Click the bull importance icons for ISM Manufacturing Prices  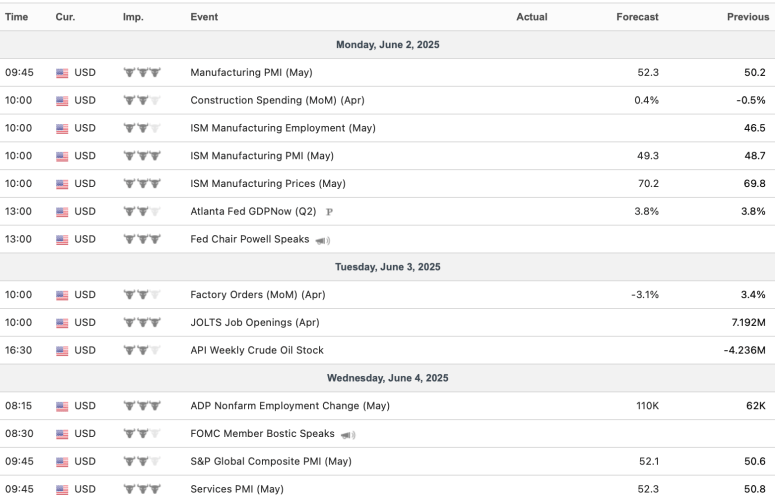(142, 183)
